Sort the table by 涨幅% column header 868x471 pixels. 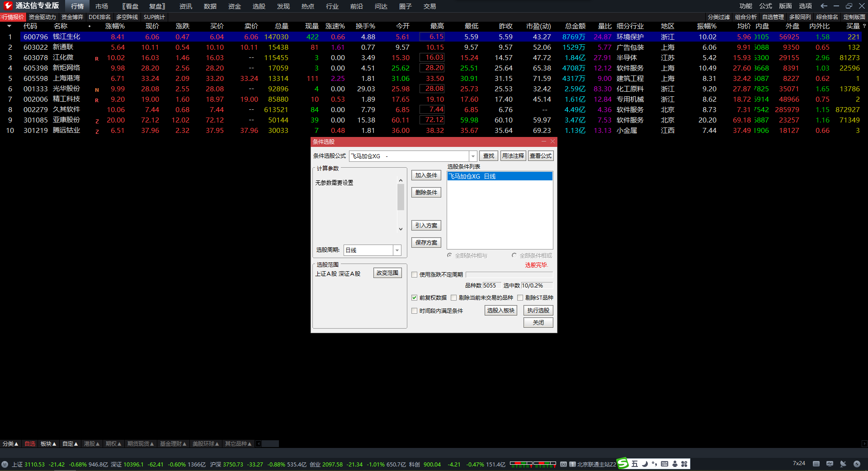pos(115,26)
